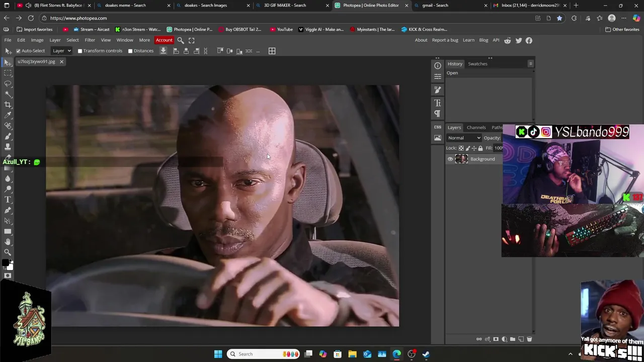Select the Spot Healing Brush tool
Viewport: 644px width, 362px height.
tap(8, 126)
